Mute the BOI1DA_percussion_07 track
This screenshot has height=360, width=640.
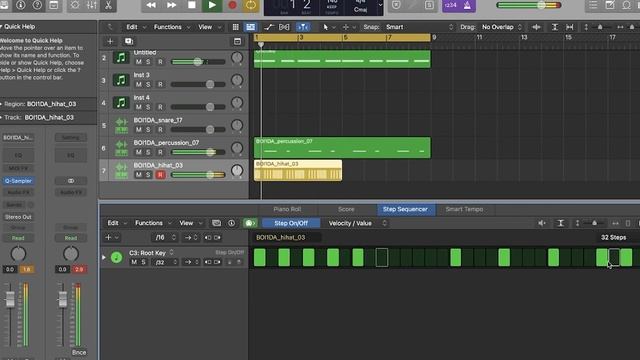(x=139, y=152)
